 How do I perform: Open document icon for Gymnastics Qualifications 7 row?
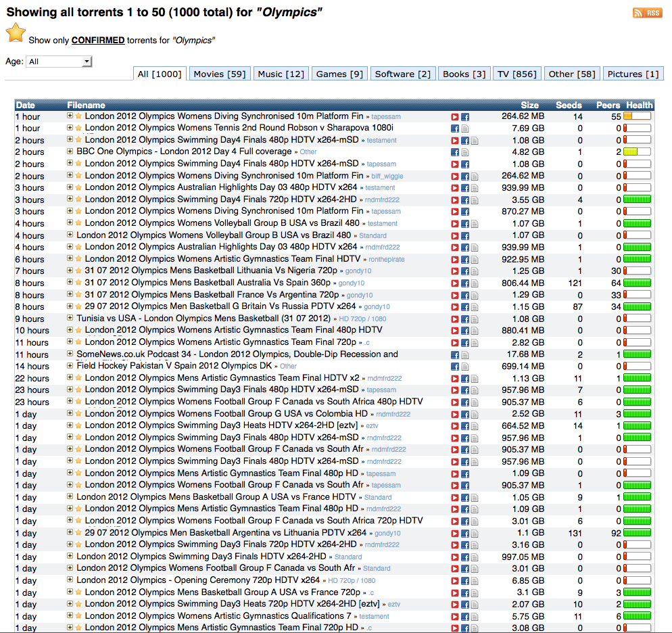(475, 617)
